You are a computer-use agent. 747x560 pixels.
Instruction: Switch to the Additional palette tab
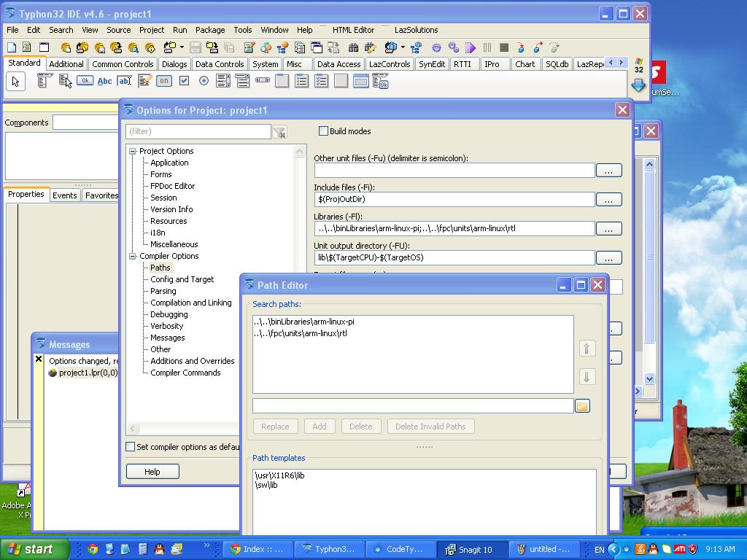pyautogui.click(x=66, y=64)
